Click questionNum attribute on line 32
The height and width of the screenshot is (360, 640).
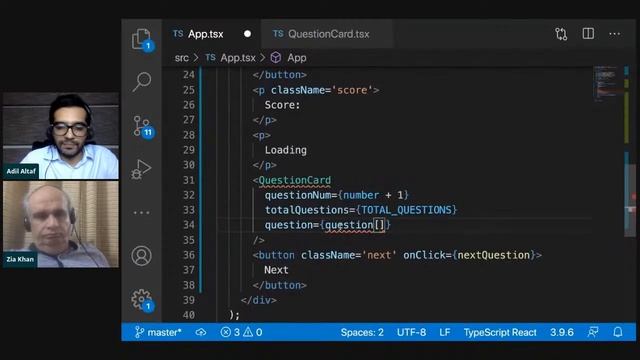pos(298,195)
